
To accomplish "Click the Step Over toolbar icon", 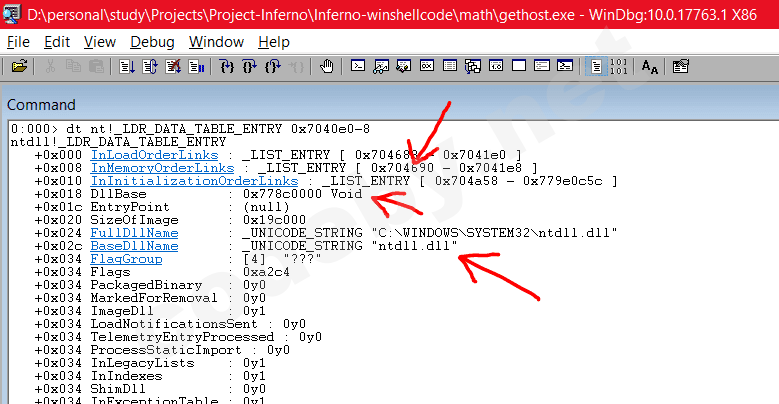I will (249, 66).
